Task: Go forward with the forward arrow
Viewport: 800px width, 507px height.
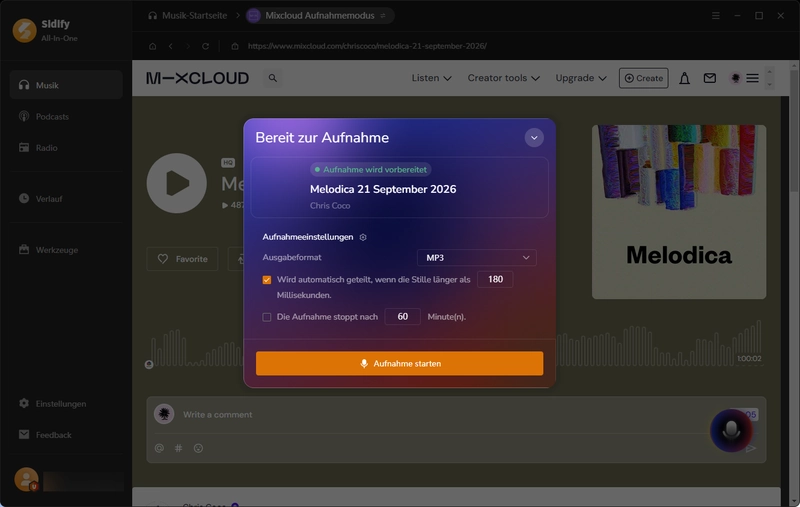Action: (x=188, y=46)
